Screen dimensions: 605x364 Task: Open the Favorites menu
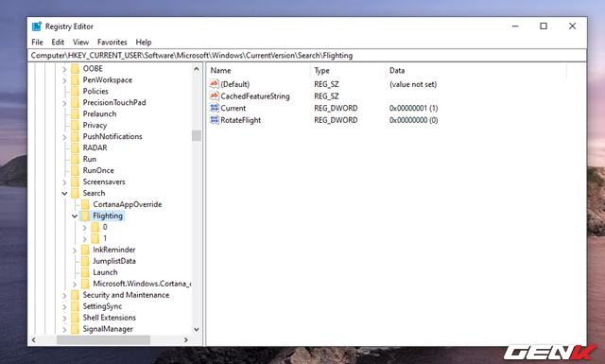112,43
